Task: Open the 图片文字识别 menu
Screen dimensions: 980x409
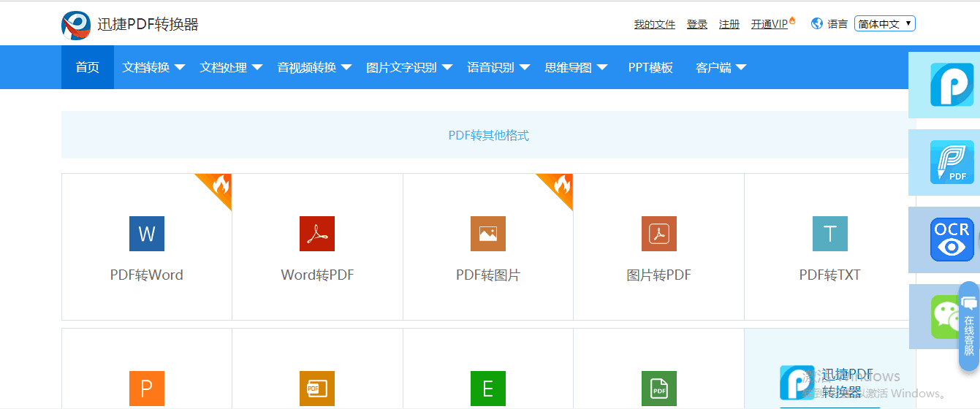Action: (x=402, y=67)
